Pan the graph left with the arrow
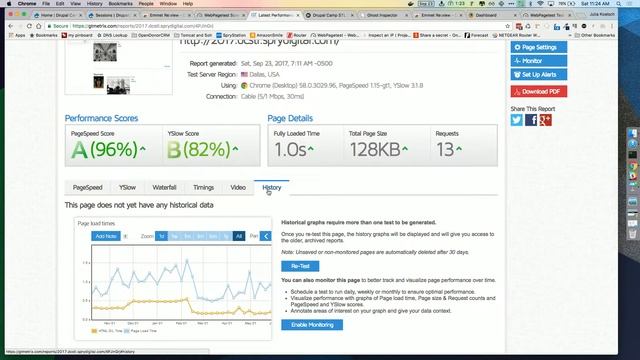The width and height of the screenshot is (640, 360). (266, 236)
